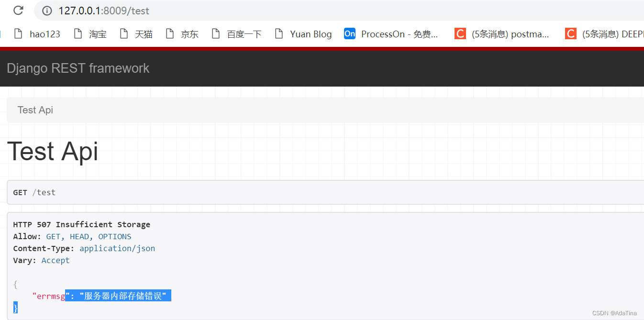Image resolution: width=644 pixels, height=320 pixels.
Task: Click the HTTP 507 Insufficient Storage status
Action: [x=82, y=224]
